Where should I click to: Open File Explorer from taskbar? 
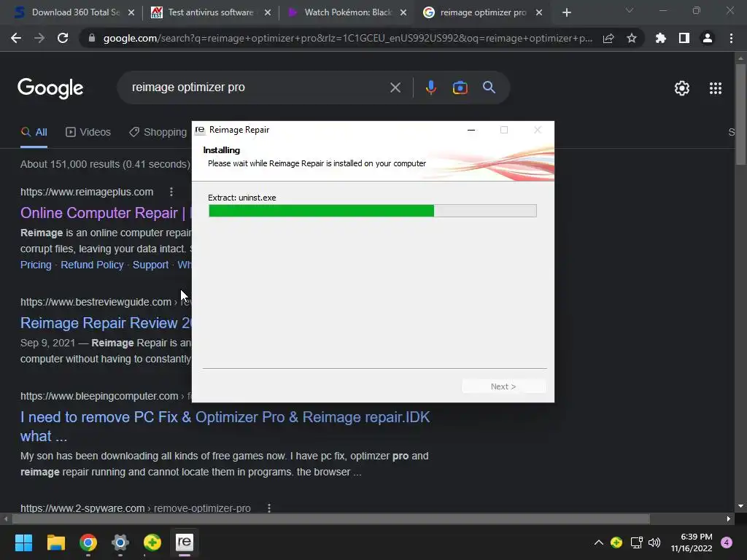pos(55,542)
